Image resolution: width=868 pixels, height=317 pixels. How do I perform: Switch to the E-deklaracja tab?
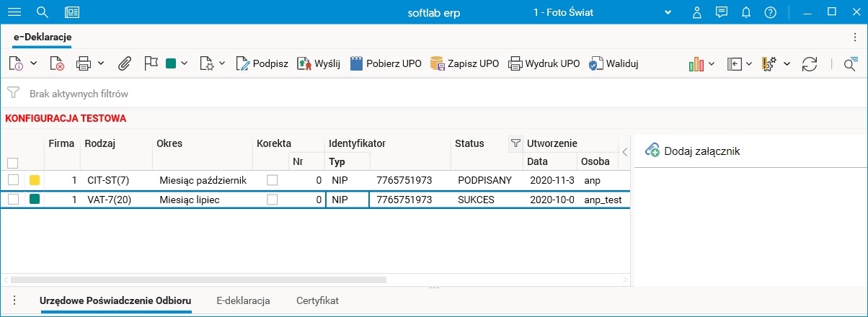tap(243, 300)
